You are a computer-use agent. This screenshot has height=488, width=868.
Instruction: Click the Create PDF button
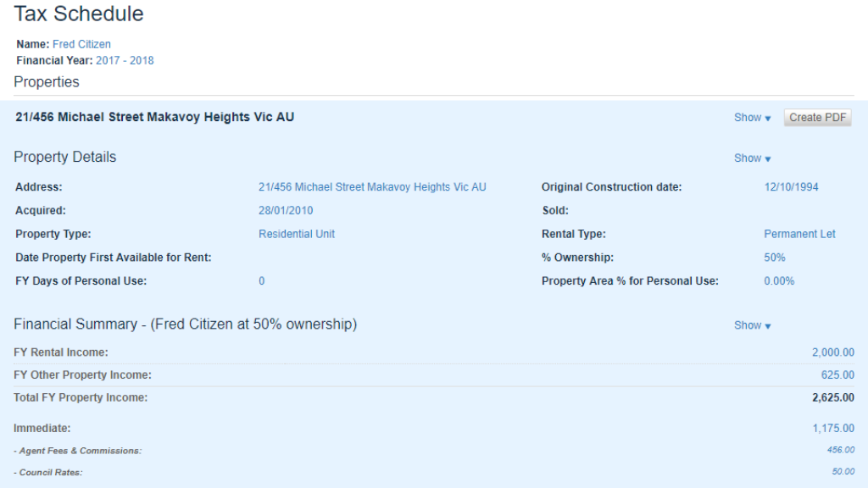(817, 118)
